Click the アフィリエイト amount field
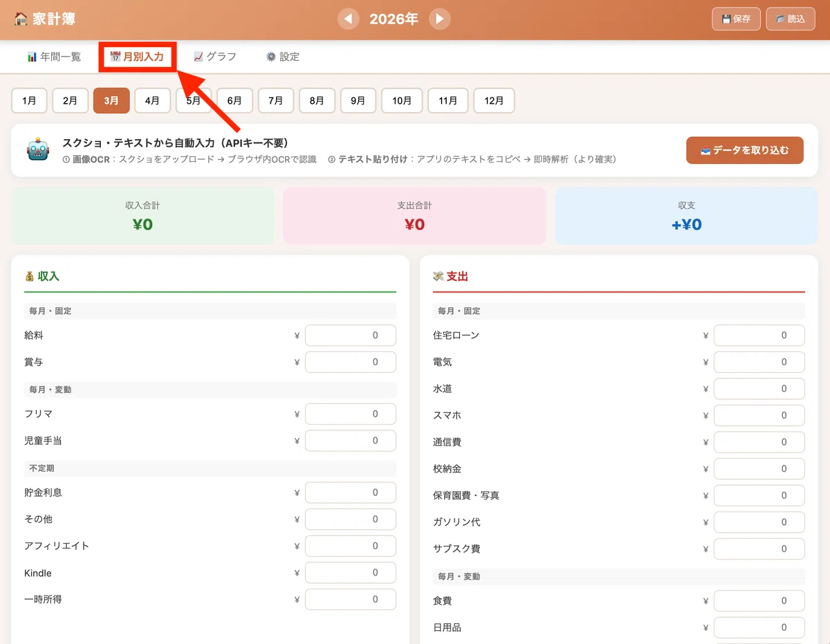The image size is (830, 644). tap(351, 546)
